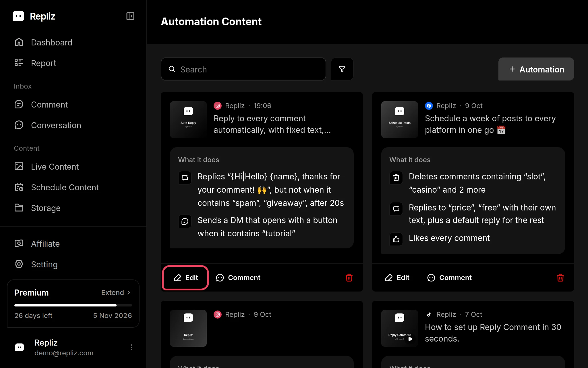Open the filter funnel icon

pos(342,69)
